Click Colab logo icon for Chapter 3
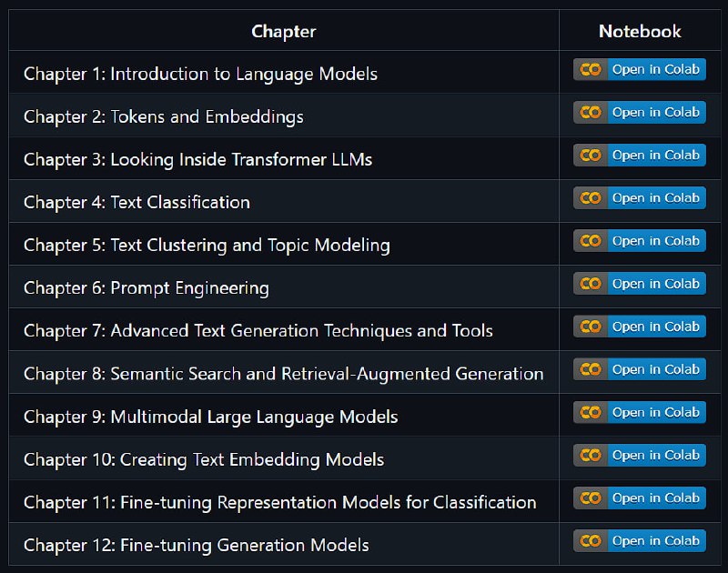Image resolution: width=728 pixels, height=573 pixels. (591, 155)
